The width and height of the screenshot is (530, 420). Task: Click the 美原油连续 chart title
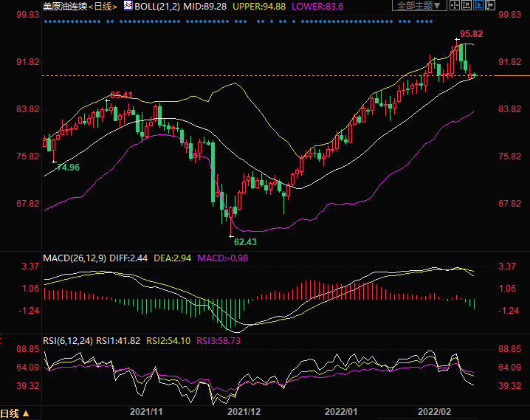(x=64, y=6)
